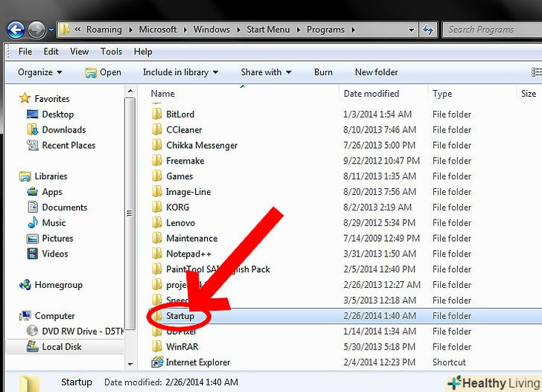Viewport: 542px width, 392px height.
Task: Open the Include in library dropdown
Action: click(x=180, y=72)
